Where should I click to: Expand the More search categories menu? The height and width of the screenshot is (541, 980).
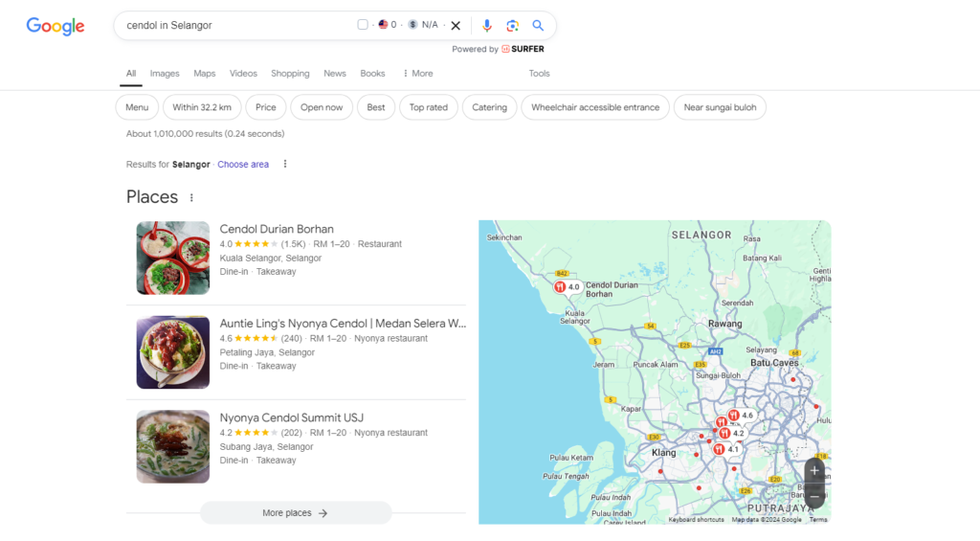417,73
